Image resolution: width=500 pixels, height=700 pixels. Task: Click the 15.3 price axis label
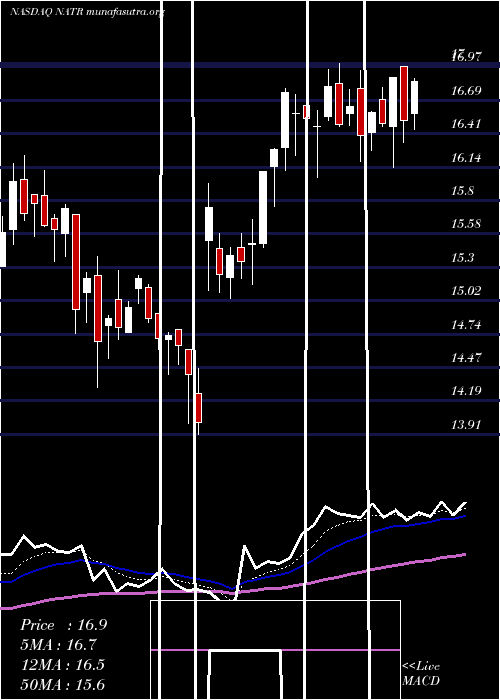tap(462, 258)
